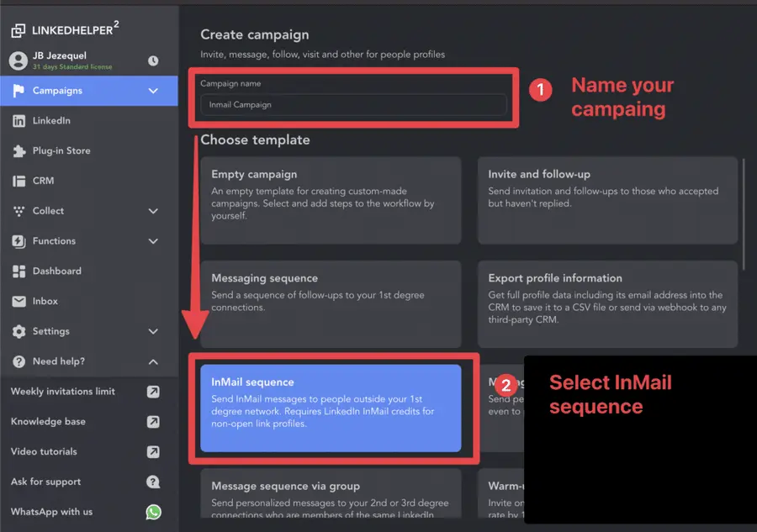Open the Knowledge base link
The width and height of the screenshot is (757, 532).
(x=52, y=422)
